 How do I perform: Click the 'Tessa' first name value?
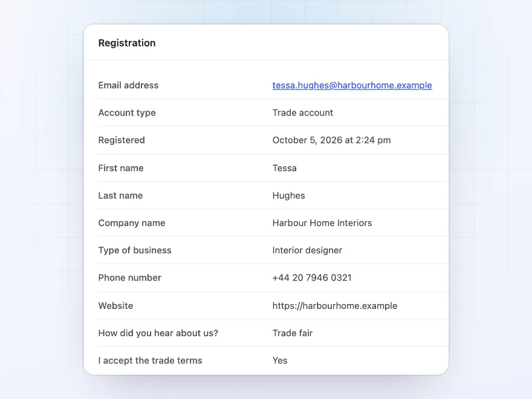pyautogui.click(x=284, y=168)
